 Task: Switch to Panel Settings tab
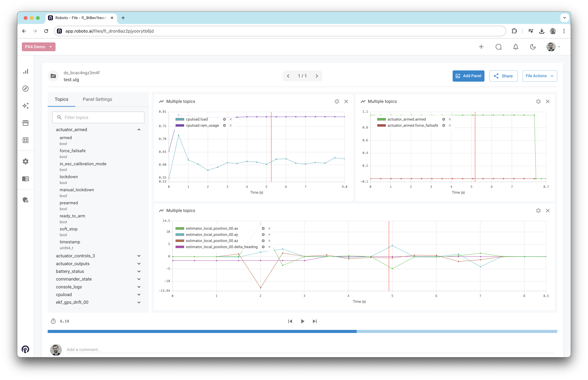coord(97,99)
